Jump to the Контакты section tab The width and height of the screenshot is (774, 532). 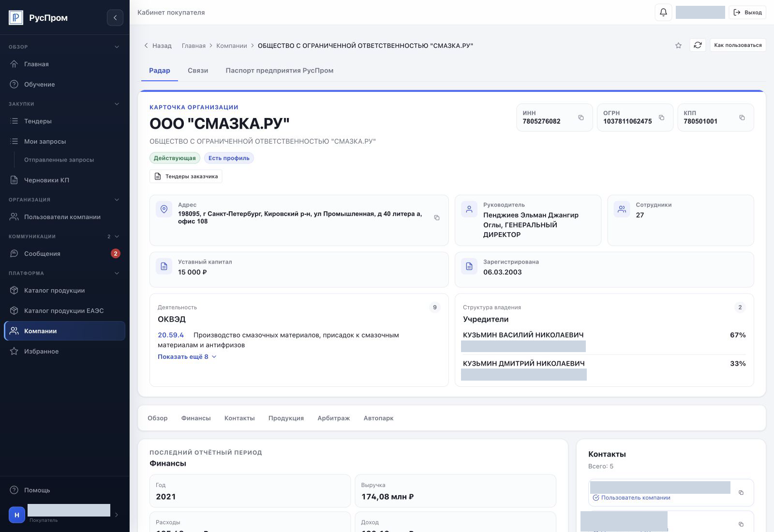pos(239,418)
